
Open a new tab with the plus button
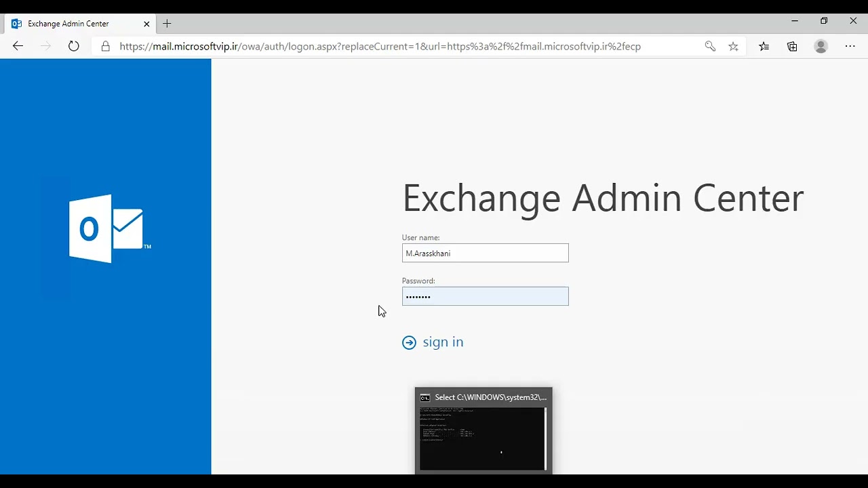click(x=167, y=24)
